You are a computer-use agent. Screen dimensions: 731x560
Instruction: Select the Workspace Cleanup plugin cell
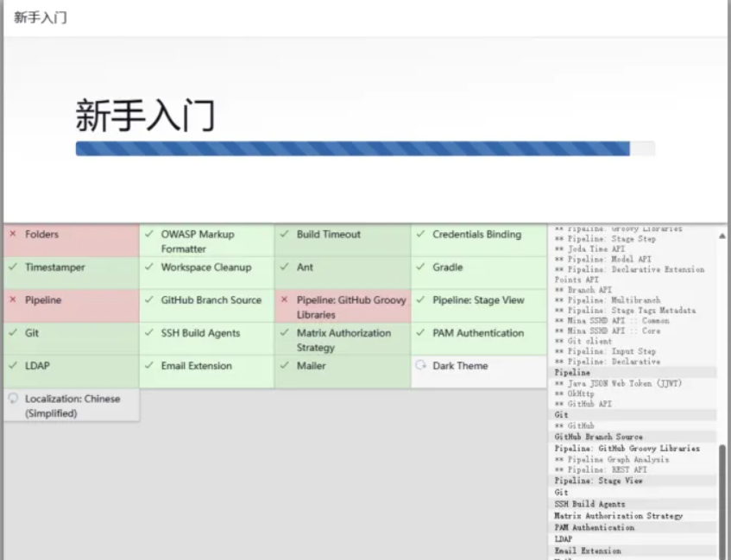point(207,273)
